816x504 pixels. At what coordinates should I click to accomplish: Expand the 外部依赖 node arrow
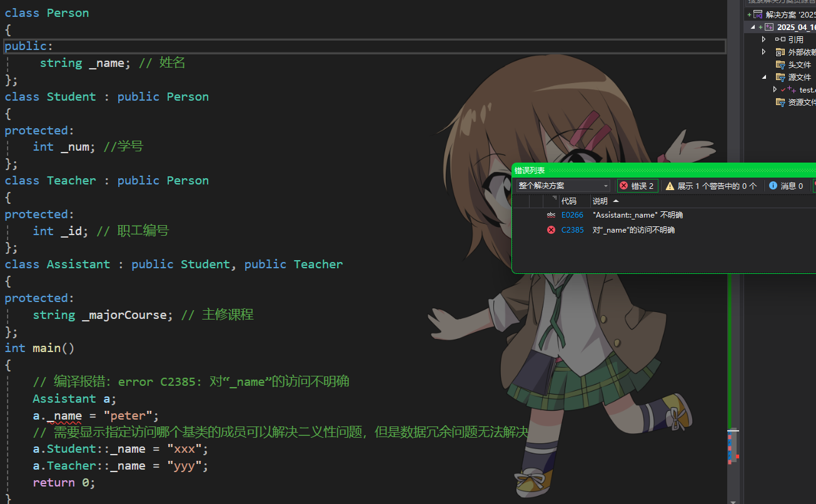763,52
